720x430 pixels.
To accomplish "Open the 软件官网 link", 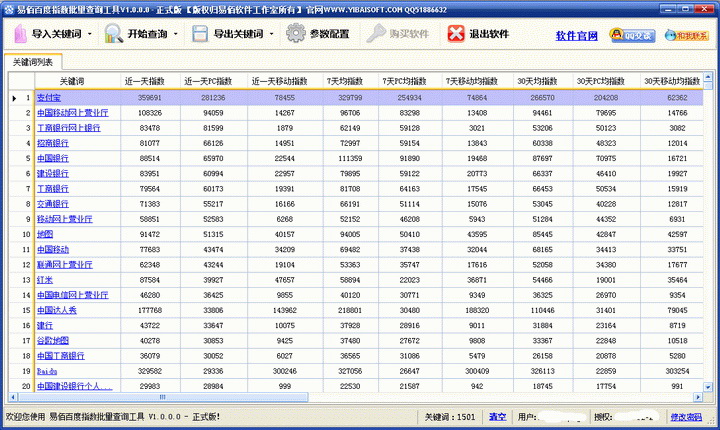I will point(577,36).
